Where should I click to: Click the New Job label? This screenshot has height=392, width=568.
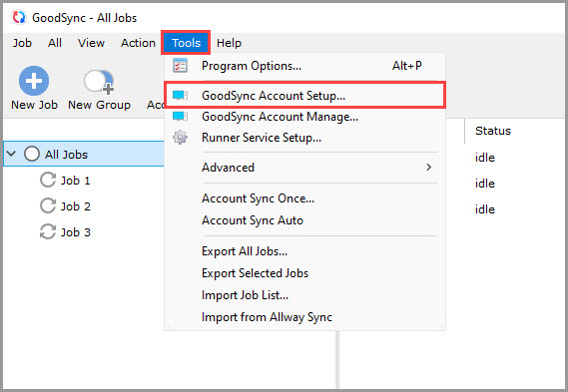(x=34, y=105)
